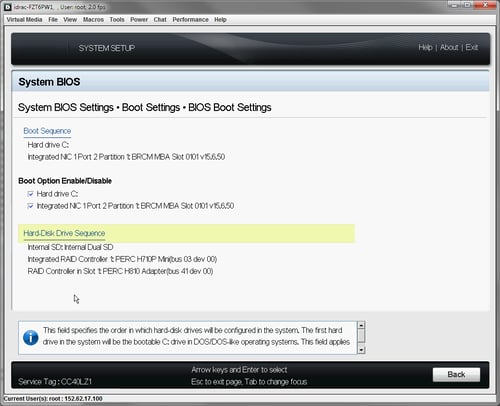Click the blue information icon
Viewport: 500px width, 406px height.
point(31,338)
